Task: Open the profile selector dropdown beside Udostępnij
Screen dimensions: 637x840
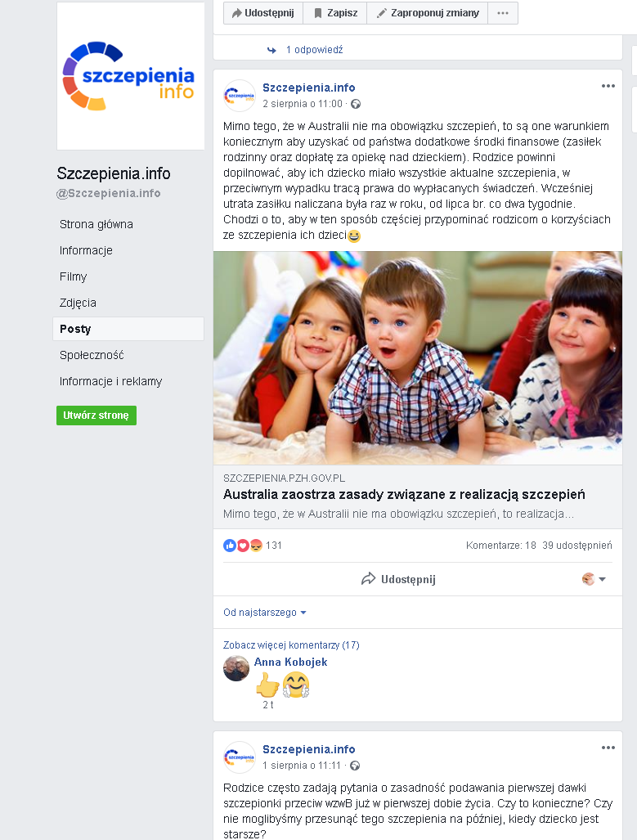Action: [594, 579]
